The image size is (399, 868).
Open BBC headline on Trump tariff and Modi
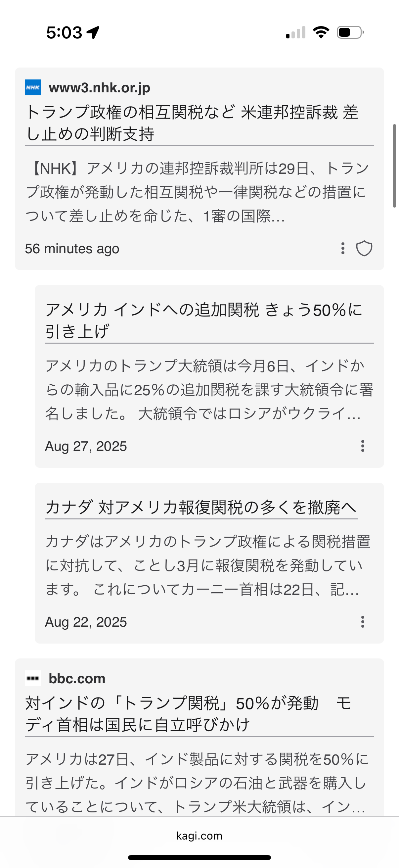click(x=189, y=714)
